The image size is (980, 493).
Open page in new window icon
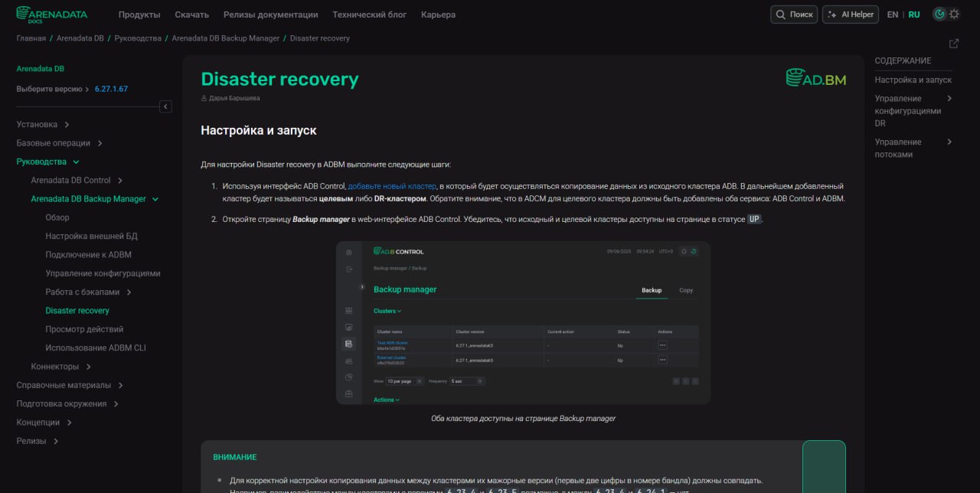[954, 44]
